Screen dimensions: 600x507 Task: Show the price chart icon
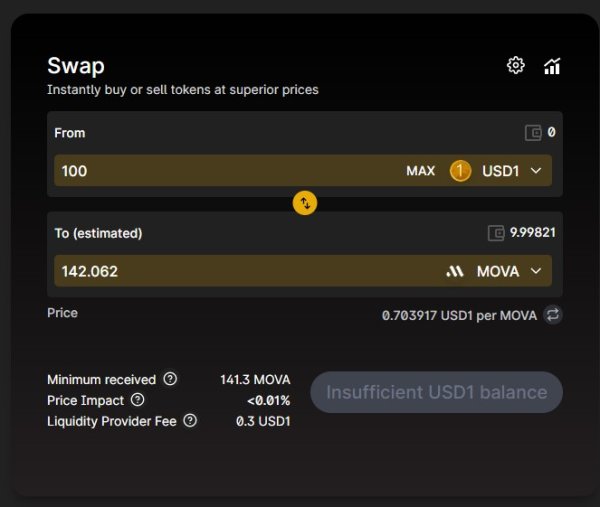click(x=552, y=66)
